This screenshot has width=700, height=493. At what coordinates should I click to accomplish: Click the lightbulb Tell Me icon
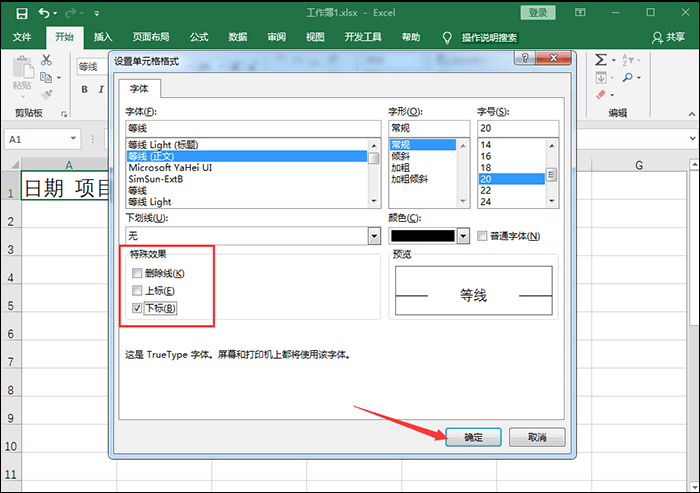[x=447, y=38]
